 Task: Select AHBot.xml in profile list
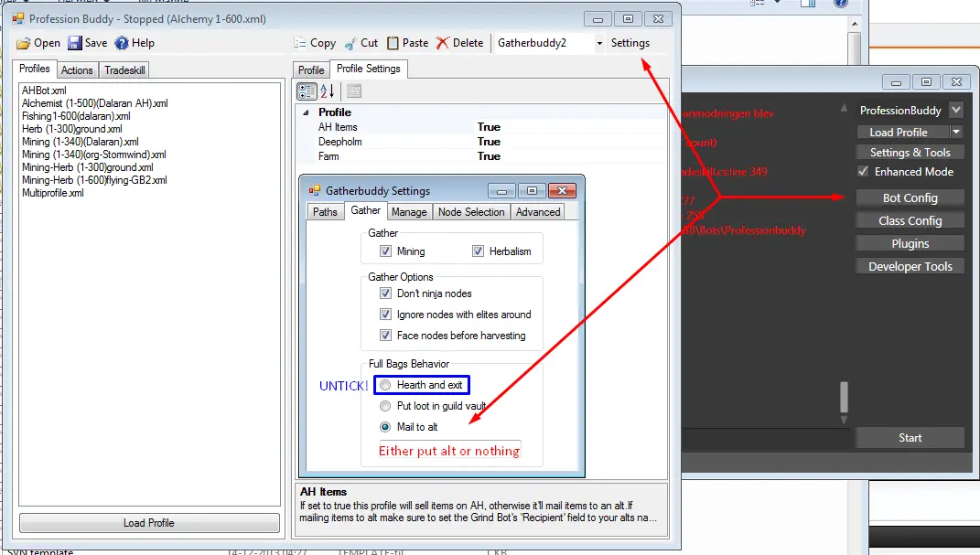[x=44, y=91]
